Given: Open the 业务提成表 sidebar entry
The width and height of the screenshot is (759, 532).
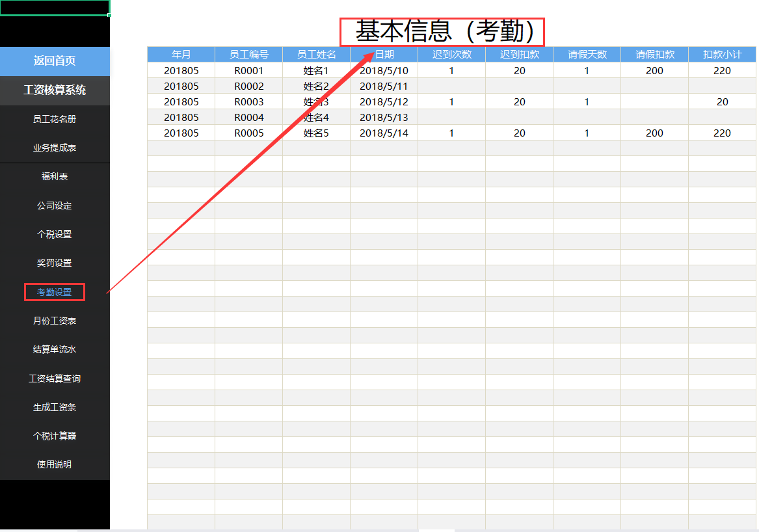Looking at the screenshot, I should click(55, 148).
